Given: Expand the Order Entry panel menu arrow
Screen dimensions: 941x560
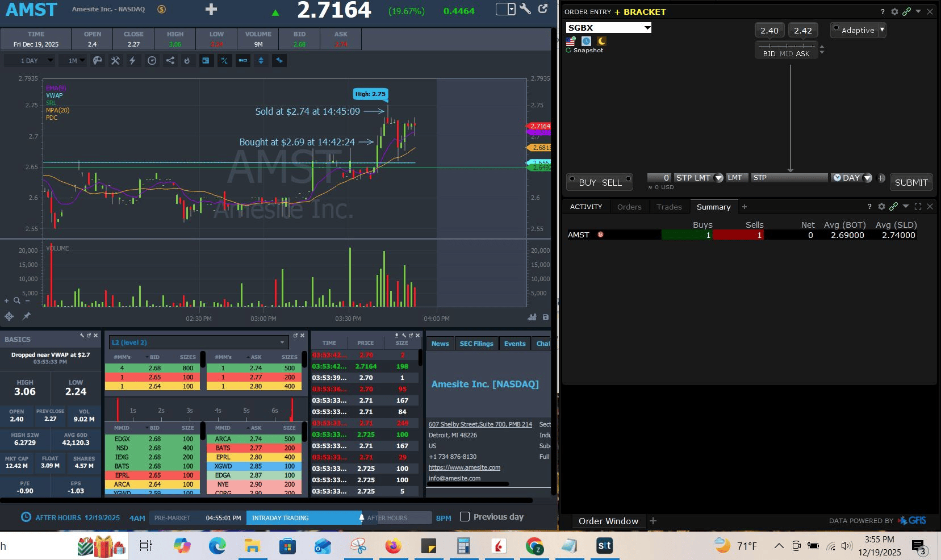Looking at the screenshot, I should [918, 11].
